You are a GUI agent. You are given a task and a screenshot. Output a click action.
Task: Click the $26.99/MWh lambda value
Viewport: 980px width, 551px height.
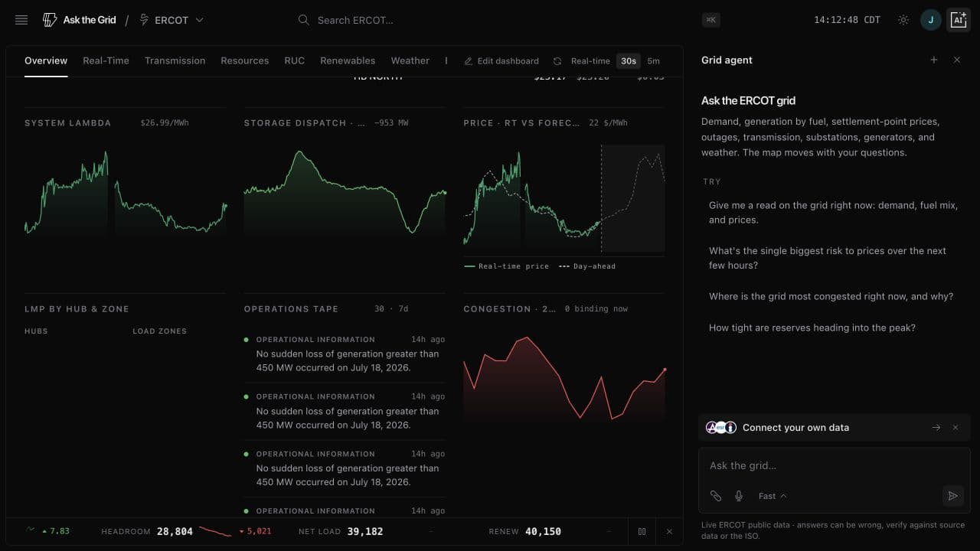tap(164, 123)
